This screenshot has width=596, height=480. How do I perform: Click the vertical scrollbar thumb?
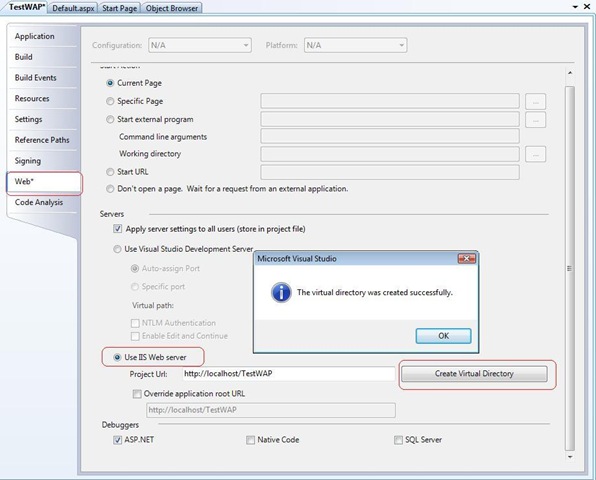tap(569, 268)
